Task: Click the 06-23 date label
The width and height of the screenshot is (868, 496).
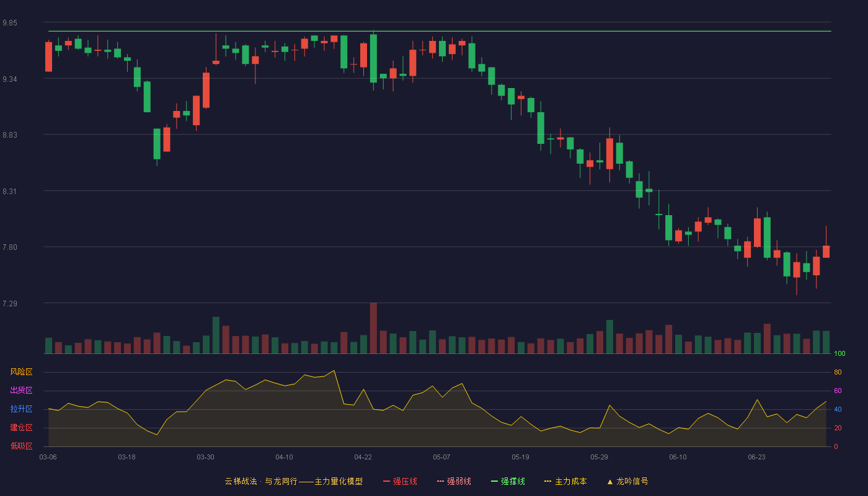Action: click(x=756, y=457)
